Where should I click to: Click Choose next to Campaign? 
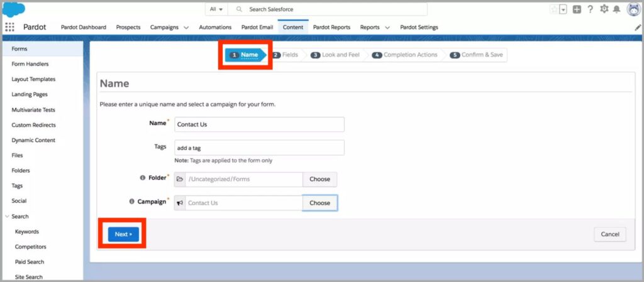(320, 203)
